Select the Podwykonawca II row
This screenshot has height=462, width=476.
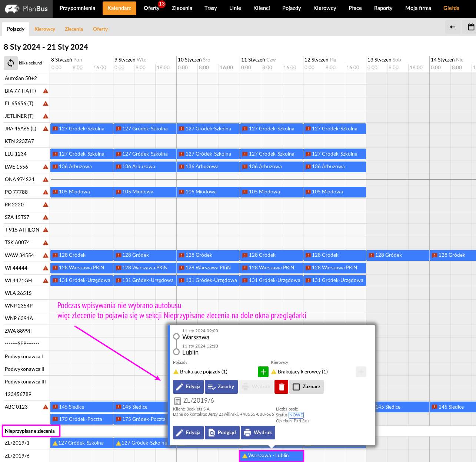[25, 369]
